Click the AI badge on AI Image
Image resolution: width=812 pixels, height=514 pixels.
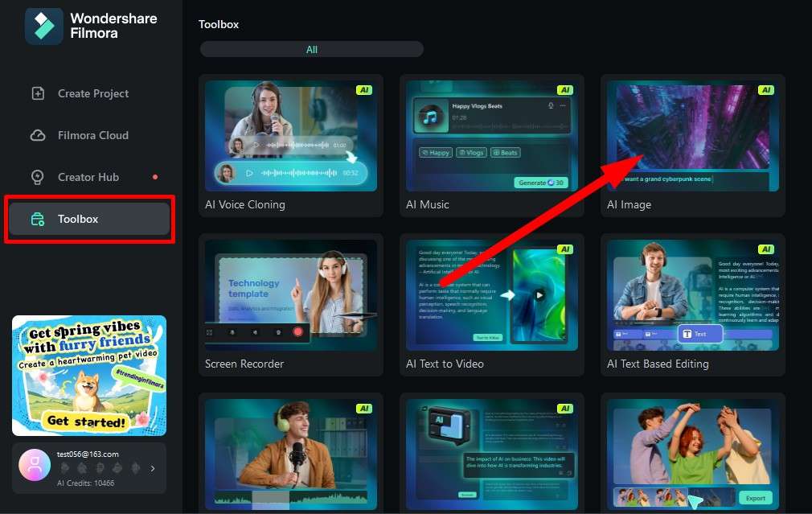tap(766, 90)
